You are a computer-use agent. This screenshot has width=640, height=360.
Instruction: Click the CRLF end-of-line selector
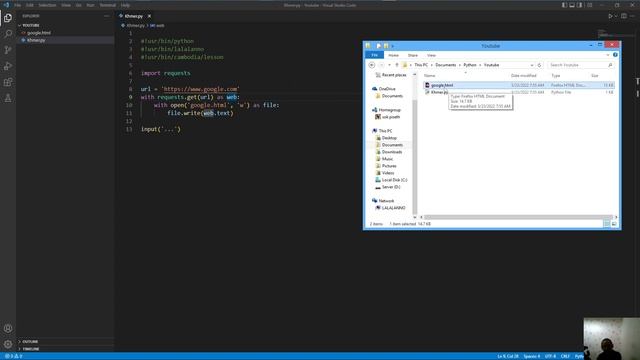(565, 356)
